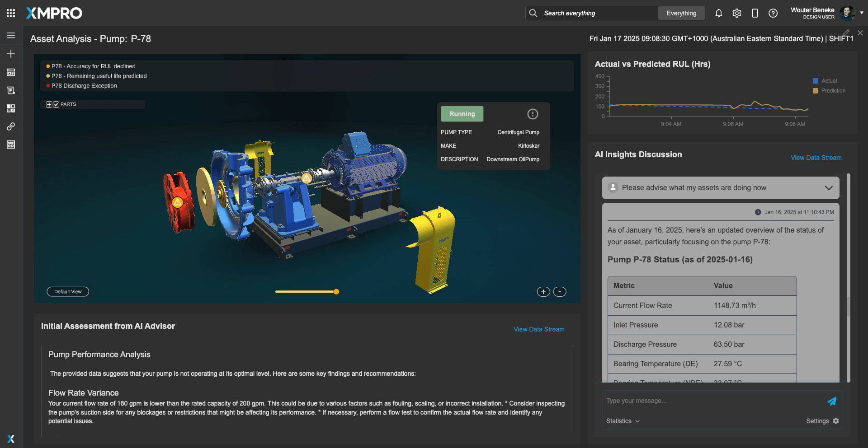Click the send message paper plane icon

point(831,401)
